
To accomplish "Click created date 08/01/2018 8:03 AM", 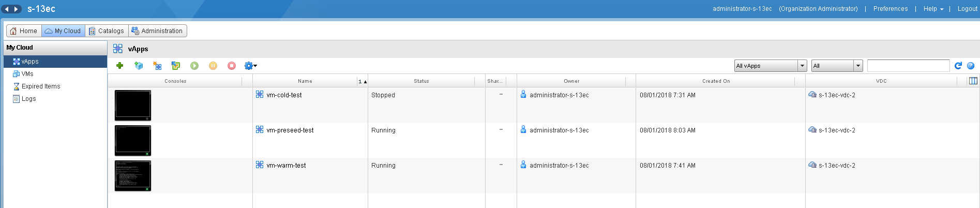I will tap(668, 130).
